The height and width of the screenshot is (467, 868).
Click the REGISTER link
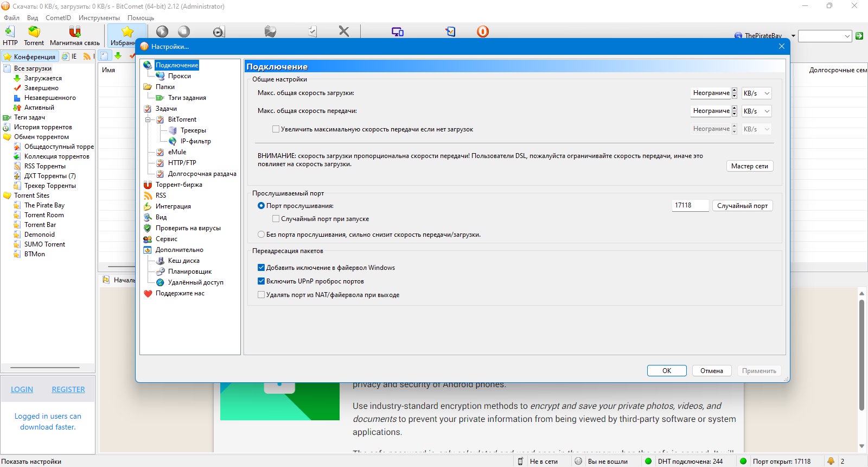[x=68, y=389]
